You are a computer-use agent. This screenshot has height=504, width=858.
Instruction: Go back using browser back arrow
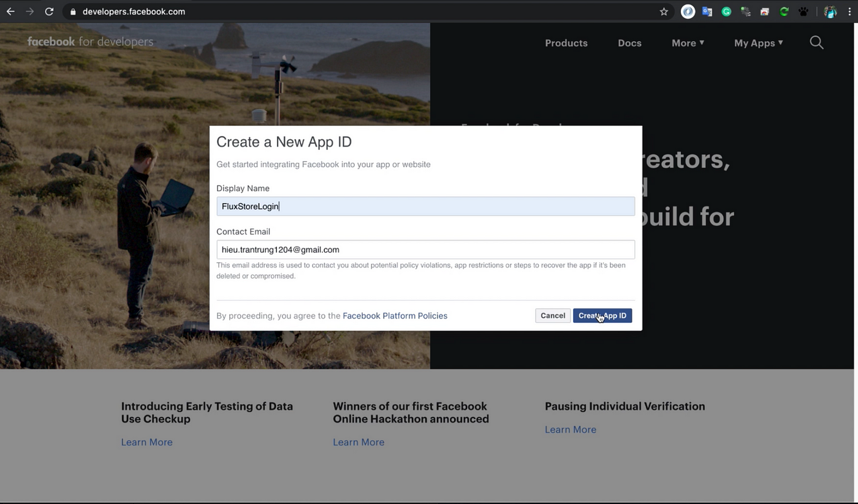click(x=10, y=12)
